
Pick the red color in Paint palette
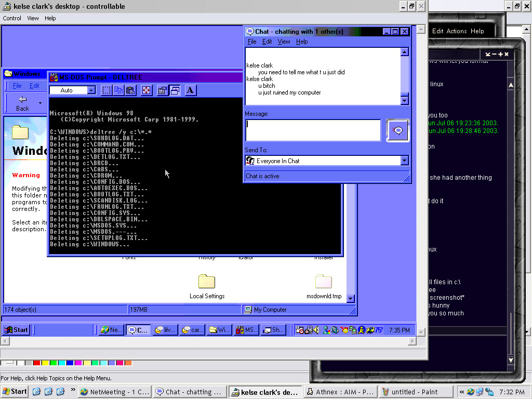coord(37,363)
